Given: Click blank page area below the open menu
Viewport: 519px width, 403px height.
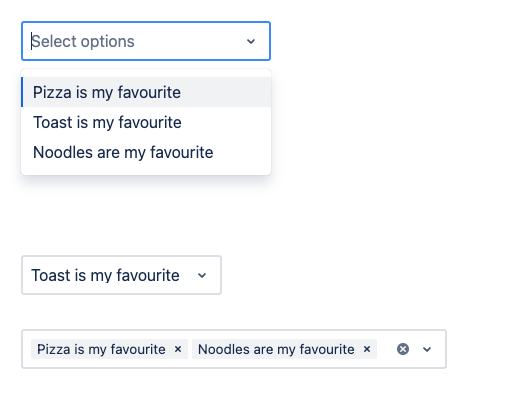Looking at the screenshot, I should pyautogui.click(x=146, y=213).
